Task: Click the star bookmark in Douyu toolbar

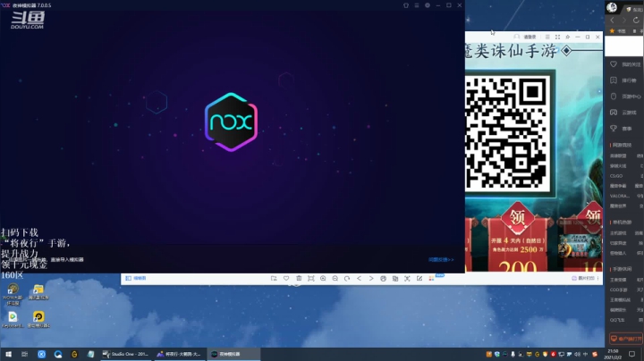Action: pyautogui.click(x=612, y=31)
